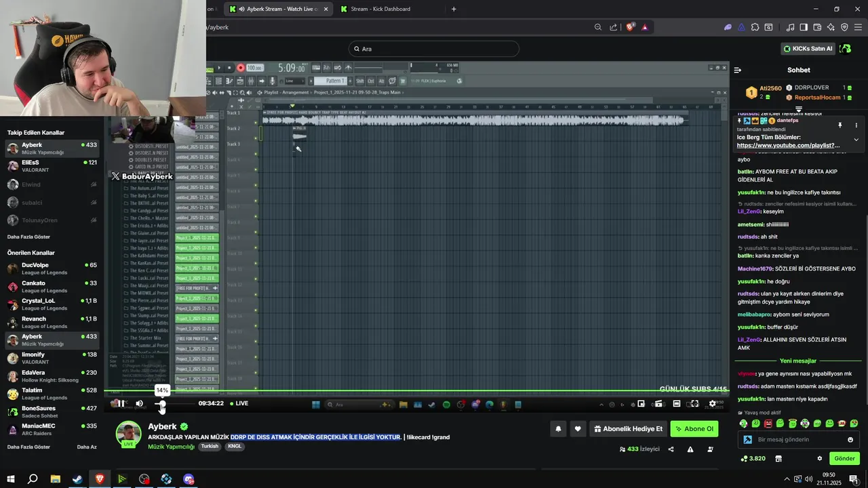Open the user profile avatar menu
Screen dimensions: 868x488
pyautogui.click(x=845, y=49)
